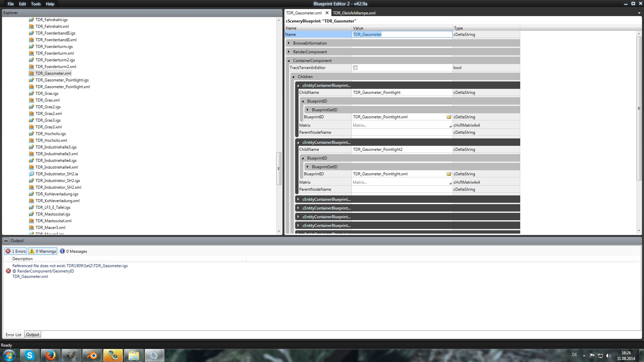This screenshot has width=644, height=362.
Task: Switch to the Output tab at bottom
Action: (33, 335)
